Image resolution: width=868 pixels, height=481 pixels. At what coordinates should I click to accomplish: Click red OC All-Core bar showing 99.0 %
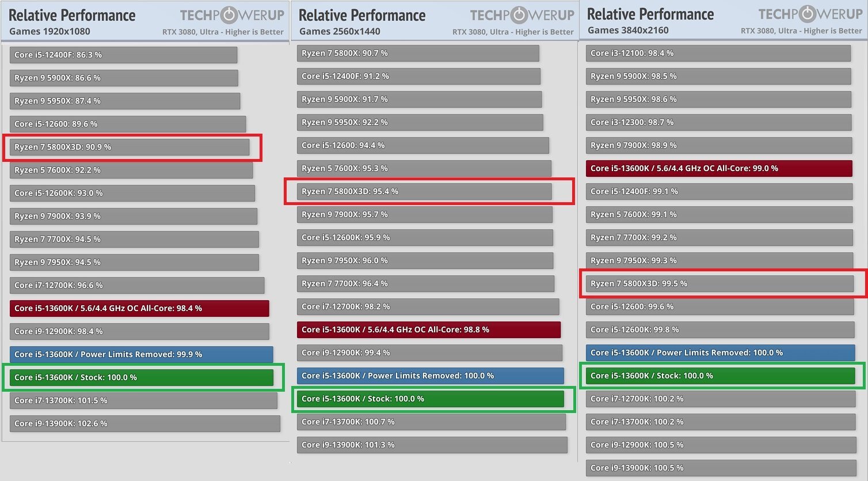pos(719,168)
